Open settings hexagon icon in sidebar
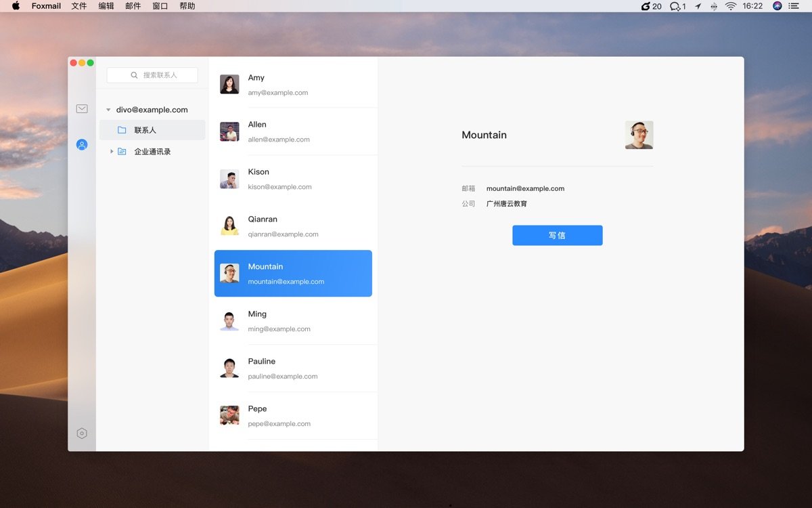Image resolution: width=812 pixels, height=508 pixels. click(x=82, y=433)
